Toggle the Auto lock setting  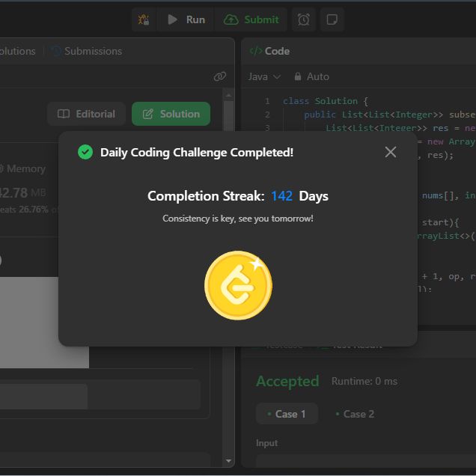point(312,76)
